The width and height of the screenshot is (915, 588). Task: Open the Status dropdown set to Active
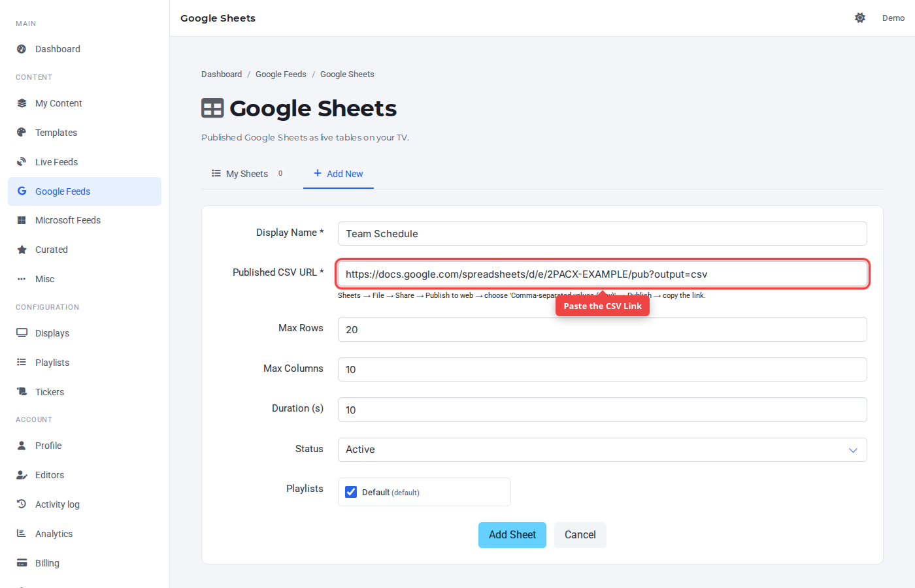[x=602, y=449]
